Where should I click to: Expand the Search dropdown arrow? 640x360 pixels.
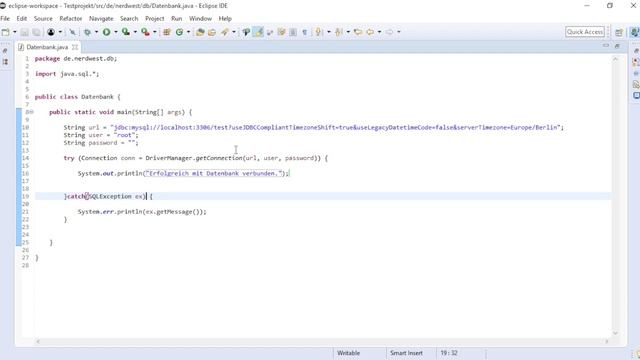click(x=234, y=32)
